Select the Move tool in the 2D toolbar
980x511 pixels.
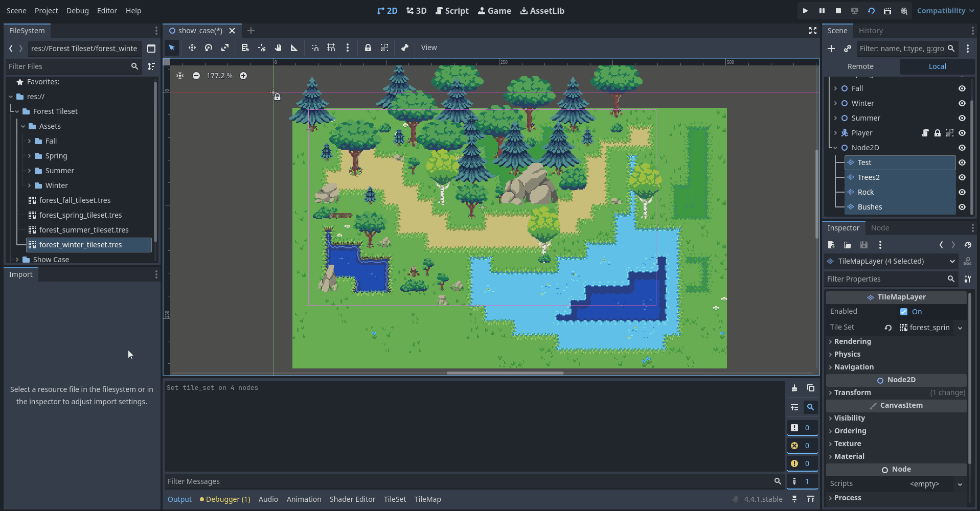coord(192,48)
